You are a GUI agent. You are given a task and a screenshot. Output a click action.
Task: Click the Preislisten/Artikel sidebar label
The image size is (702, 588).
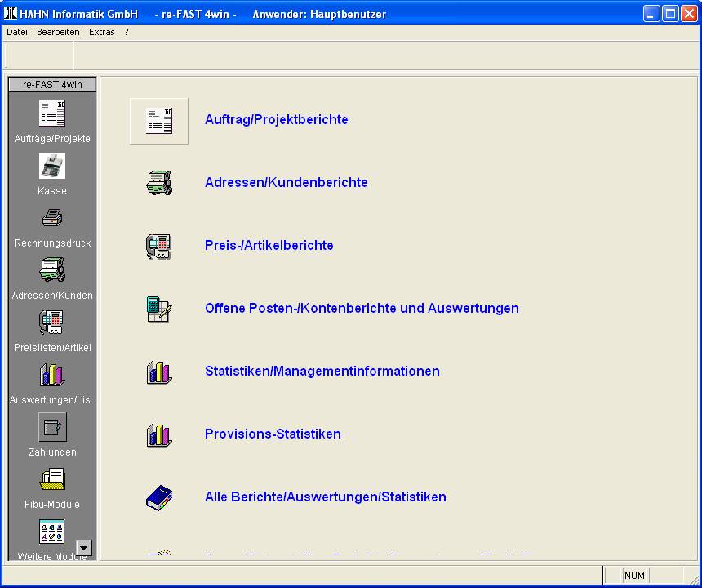pyautogui.click(x=52, y=348)
